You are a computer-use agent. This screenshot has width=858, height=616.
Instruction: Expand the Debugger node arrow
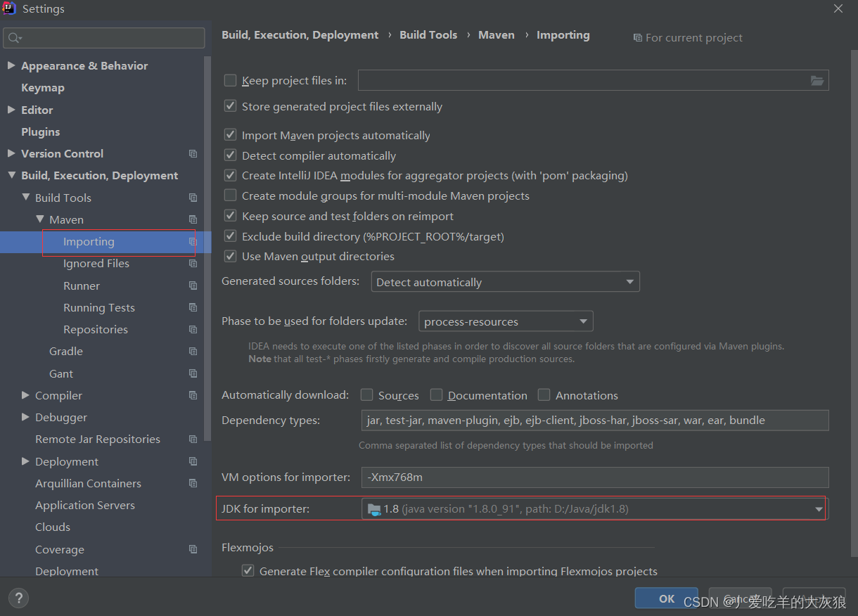pos(25,417)
